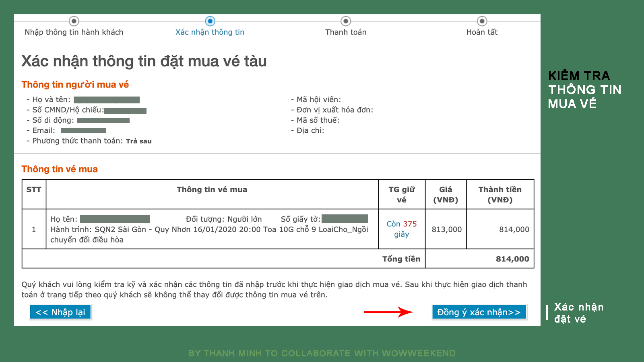Select the 'Nhập thông tin hành khách' step circle

(x=74, y=21)
